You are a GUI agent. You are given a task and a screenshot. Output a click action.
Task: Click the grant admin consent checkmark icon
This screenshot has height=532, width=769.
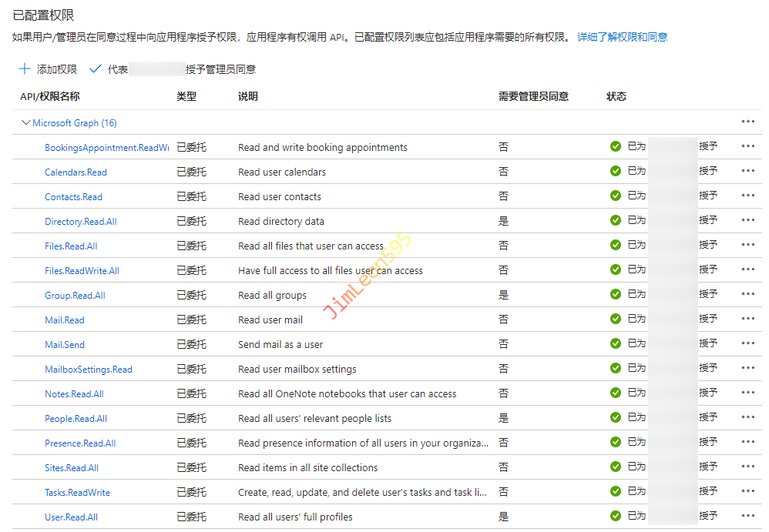pyautogui.click(x=96, y=69)
